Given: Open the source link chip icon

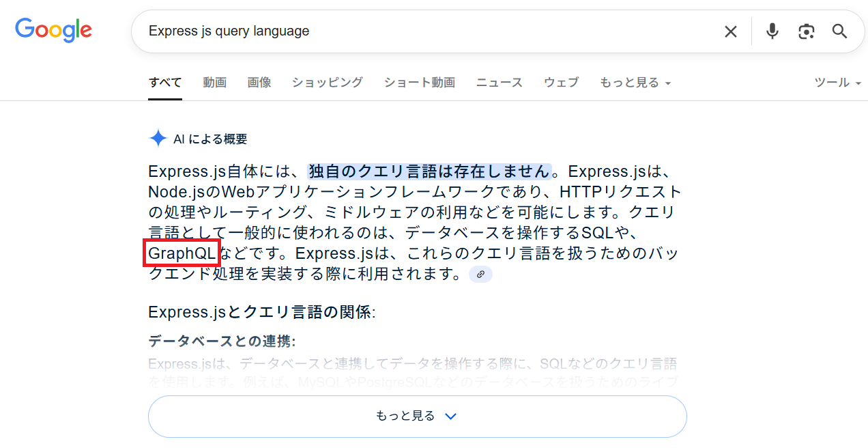Looking at the screenshot, I should pos(480,274).
